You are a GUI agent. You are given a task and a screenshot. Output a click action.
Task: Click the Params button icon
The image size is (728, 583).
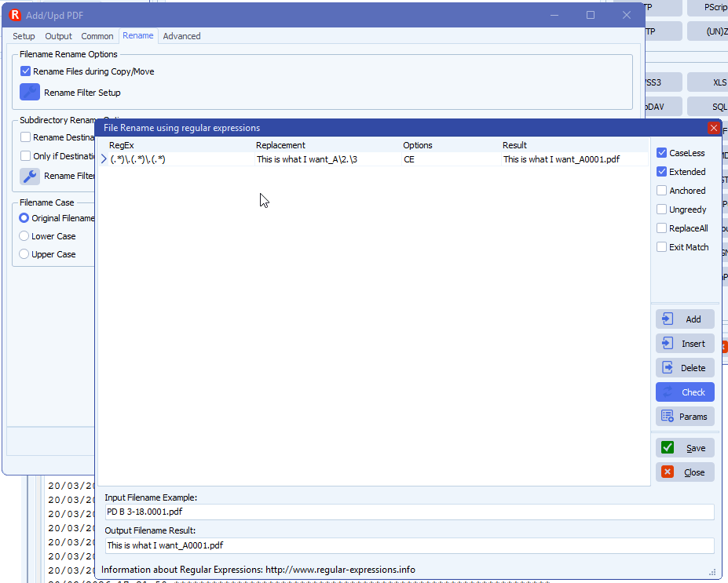tap(668, 416)
